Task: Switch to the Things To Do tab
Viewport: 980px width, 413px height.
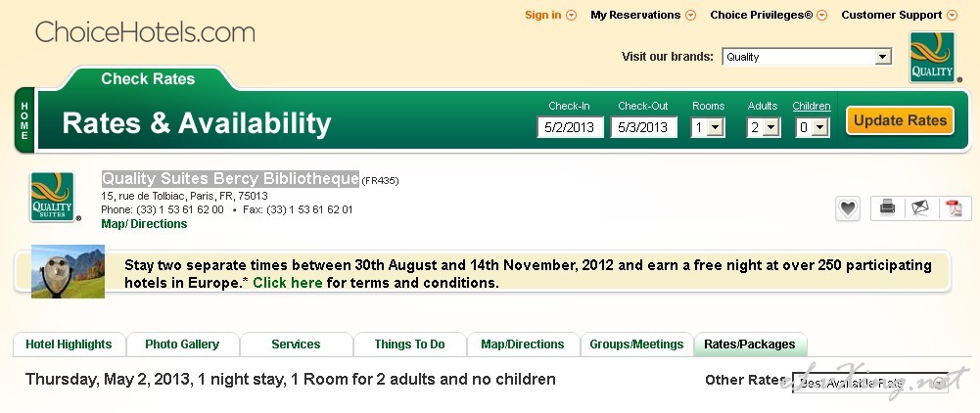Action: [x=410, y=344]
